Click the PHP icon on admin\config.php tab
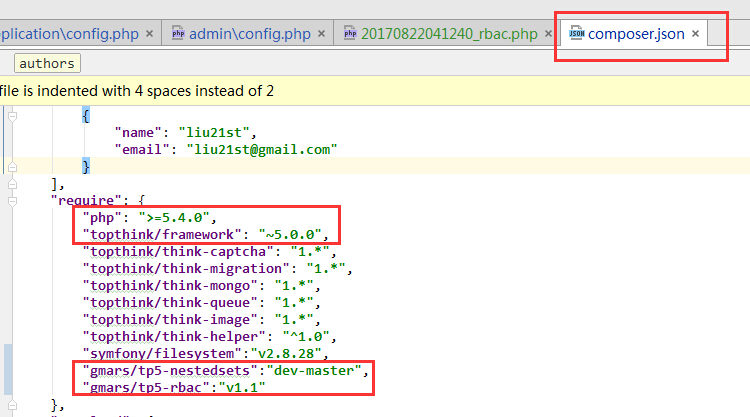 click(x=180, y=34)
